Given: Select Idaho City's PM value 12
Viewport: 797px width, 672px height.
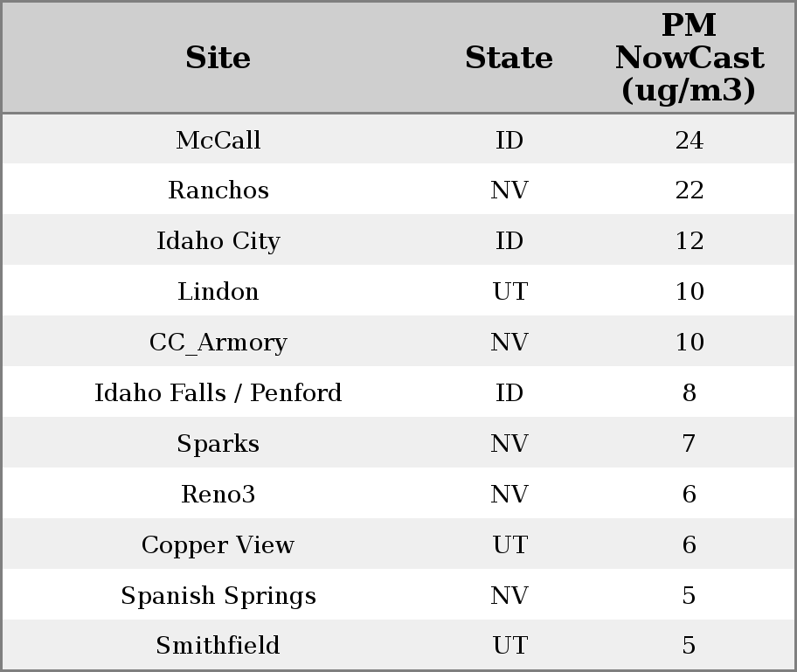Looking at the screenshot, I should [x=689, y=241].
